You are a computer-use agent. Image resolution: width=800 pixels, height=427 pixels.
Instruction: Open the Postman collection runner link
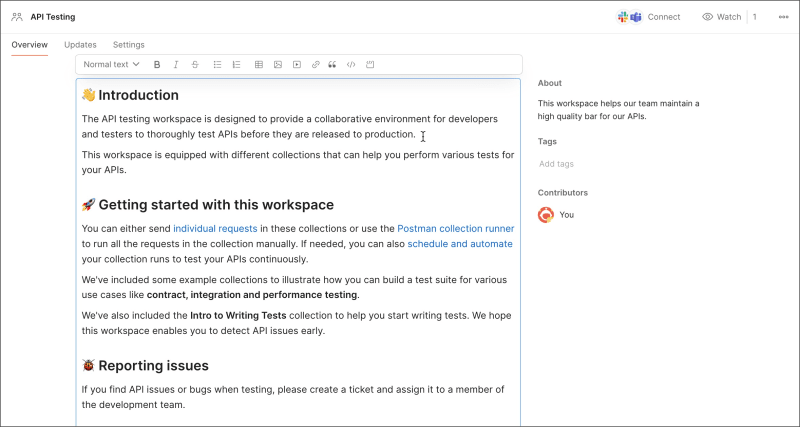[x=455, y=228]
